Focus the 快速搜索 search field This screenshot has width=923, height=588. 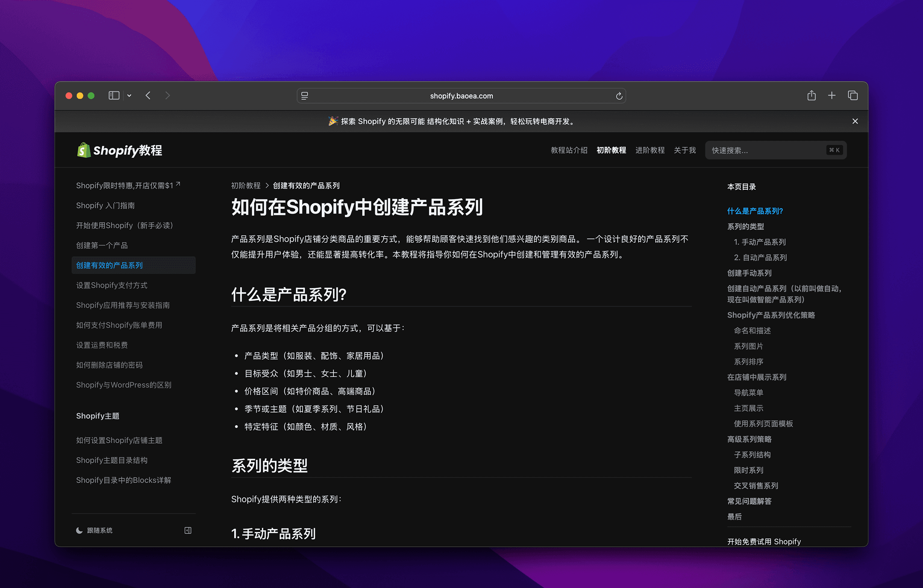776,150
